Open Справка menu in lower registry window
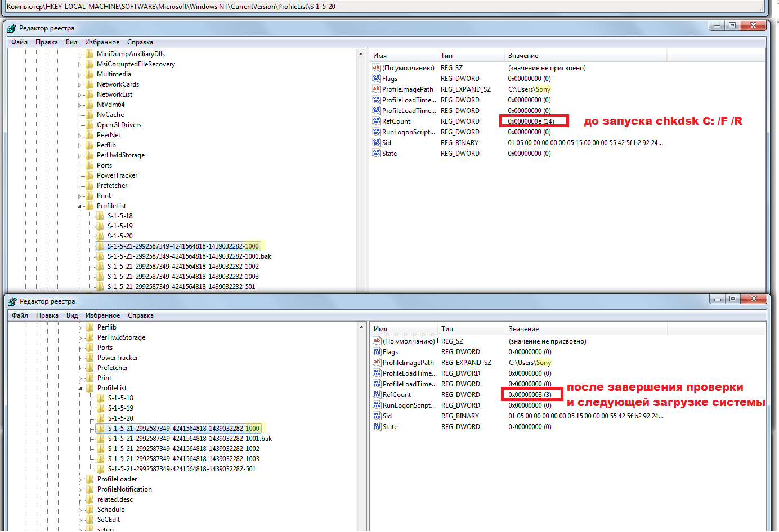This screenshot has height=532, width=779. pos(141,315)
